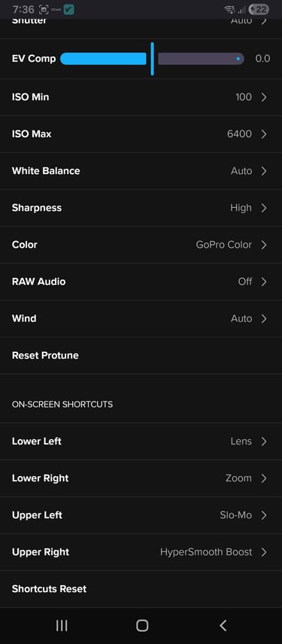Viewport: 282px width, 644px height.
Task: Tap the Android home navigation icon
Action: tap(142, 625)
